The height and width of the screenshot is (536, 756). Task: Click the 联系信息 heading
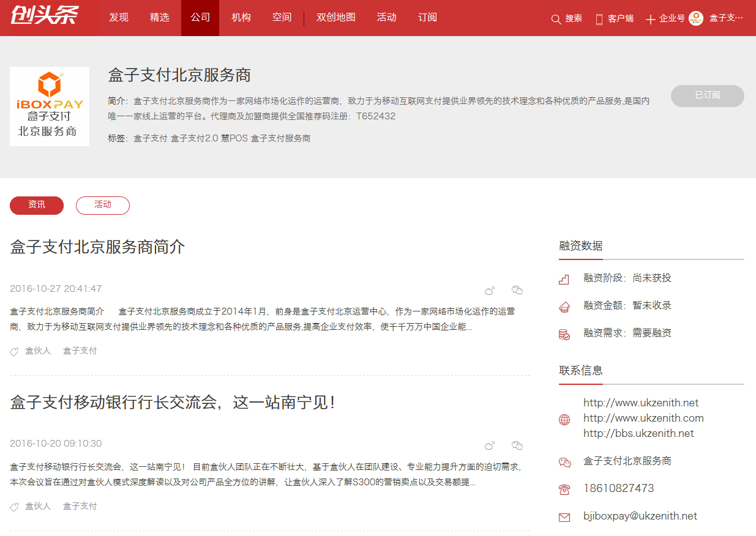[x=581, y=371]
